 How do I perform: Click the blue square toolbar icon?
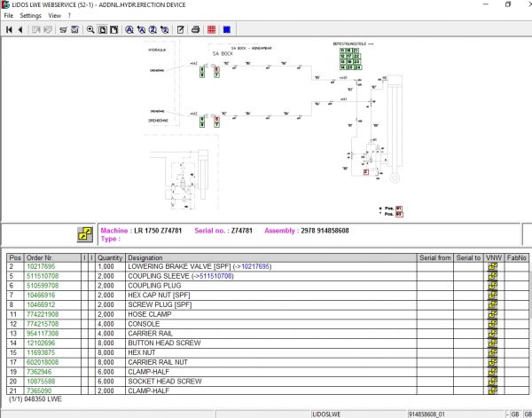pos(227,29)
